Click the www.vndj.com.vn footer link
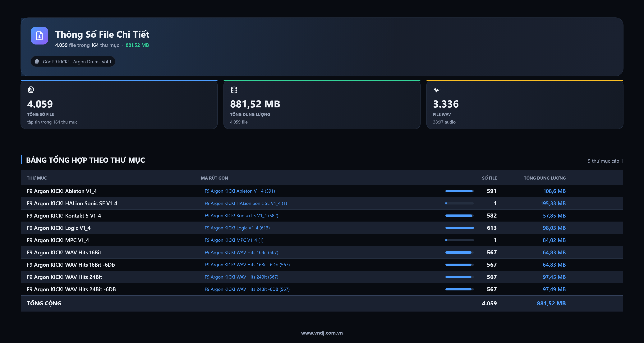This screenshot has height=343, width=644. point(322,333)
